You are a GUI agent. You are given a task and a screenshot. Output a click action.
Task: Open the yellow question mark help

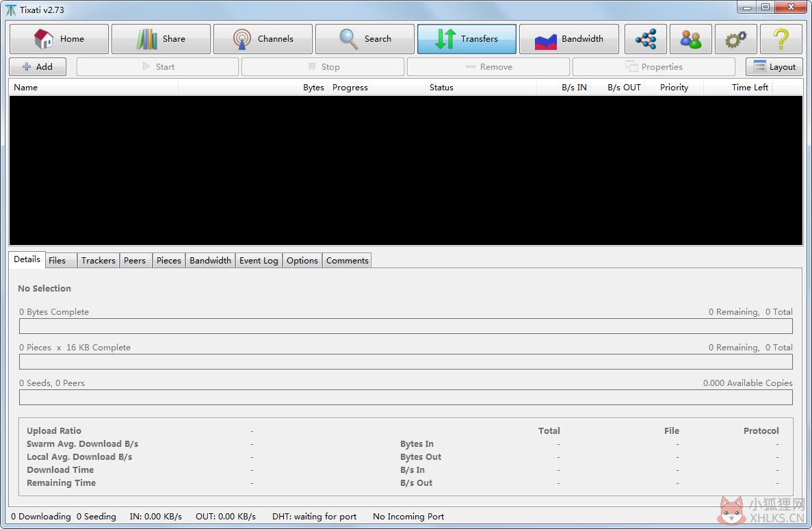click(781, 39)
